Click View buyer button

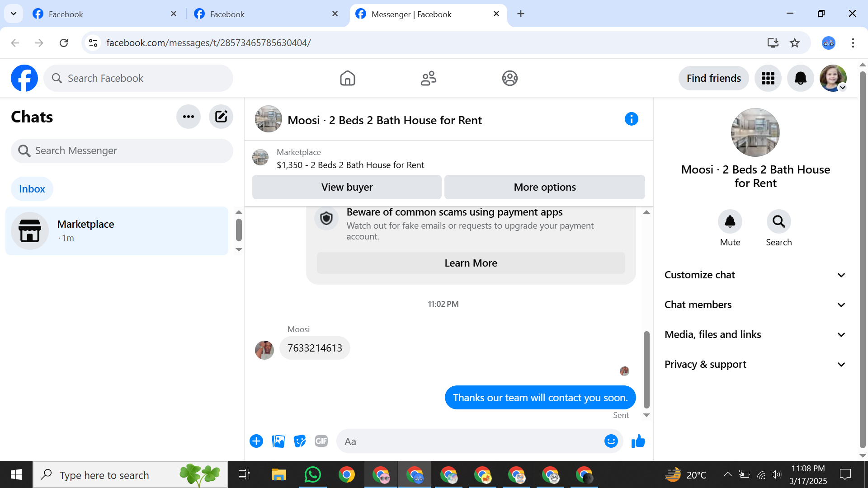pyautogui.click(x=347, y=187)
